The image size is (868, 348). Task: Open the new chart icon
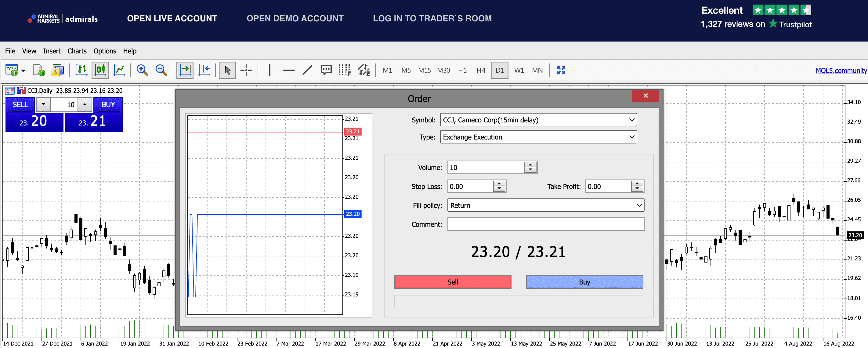12,71
